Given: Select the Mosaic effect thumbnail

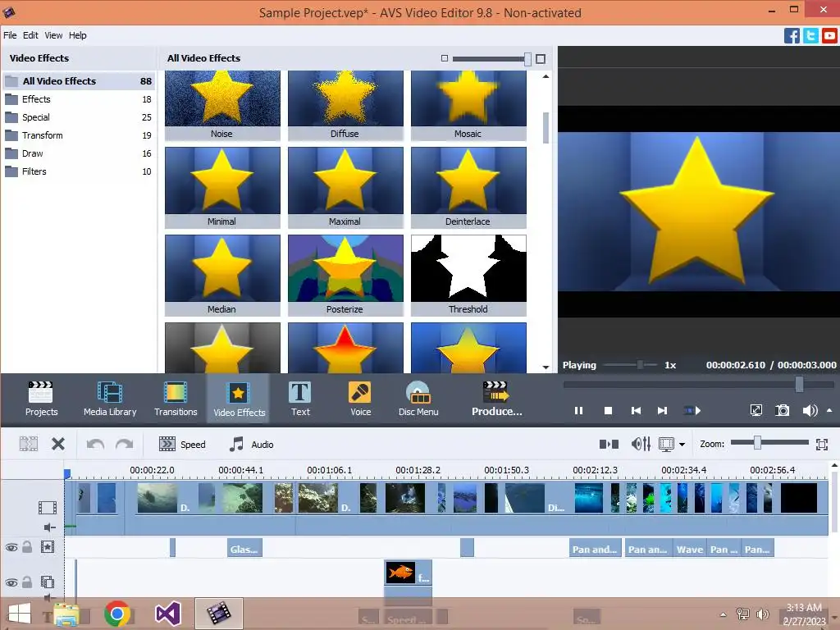Looking at the screenshot, I should click(468, 106).
